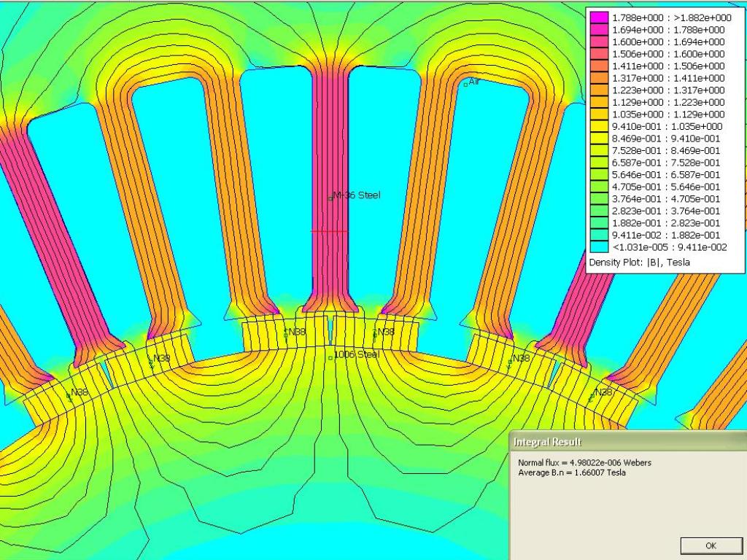Image resolution: width=747 pixels, height=560 pixels.
Task: Click the 1.882e-001 : 2.823e-001 legend swatch
Action: point(599,223)
